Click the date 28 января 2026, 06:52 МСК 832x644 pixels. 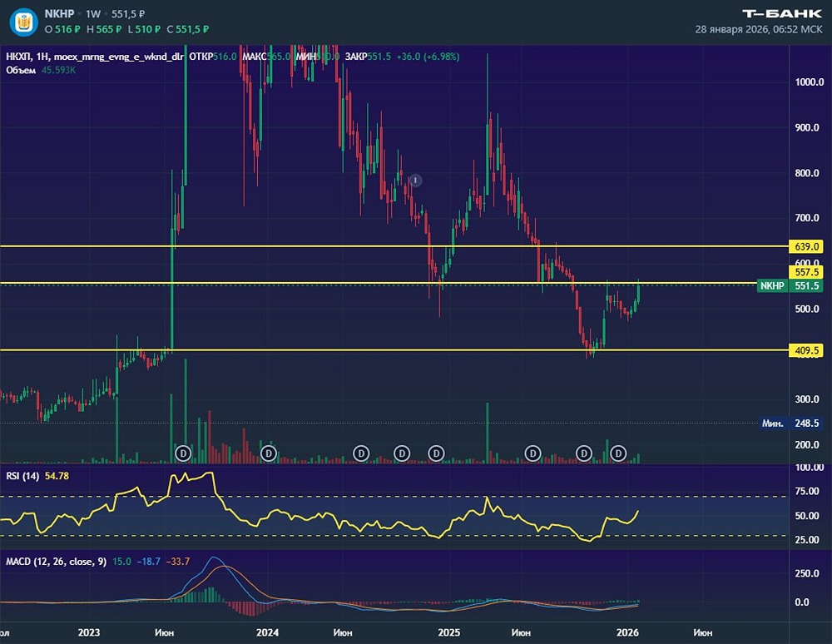click(759, 30)
